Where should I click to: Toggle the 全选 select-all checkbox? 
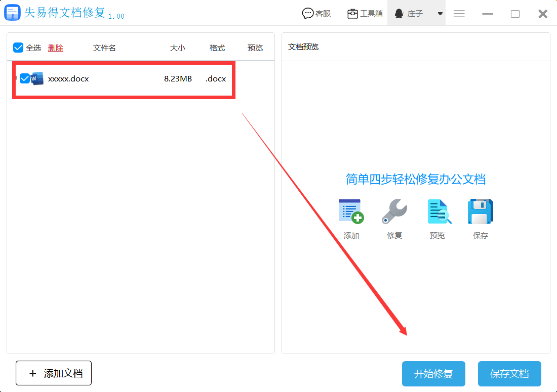pyautogui.click(x=18, y=48)
